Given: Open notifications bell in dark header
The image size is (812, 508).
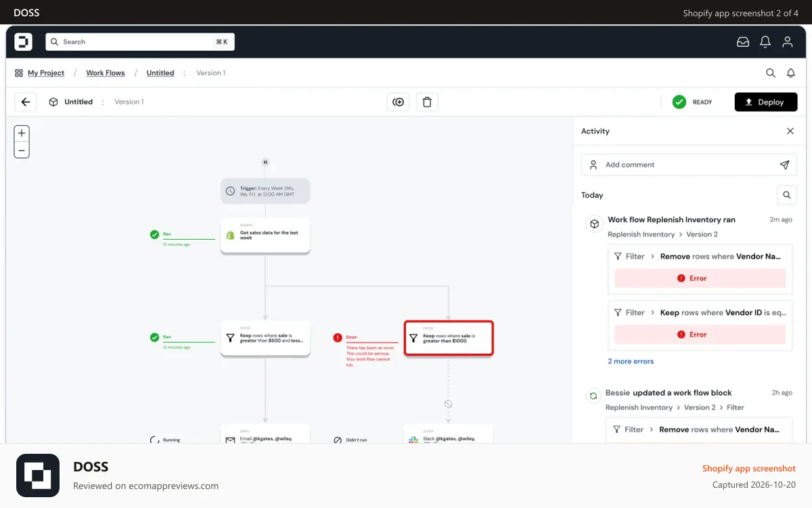Looking at the screenshot, I should (x=765, y=42).
